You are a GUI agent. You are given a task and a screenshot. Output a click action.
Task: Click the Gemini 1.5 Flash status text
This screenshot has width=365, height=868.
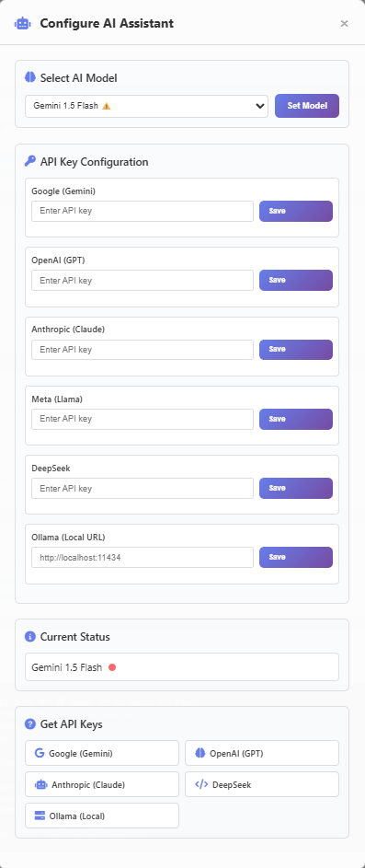[67, 667]
